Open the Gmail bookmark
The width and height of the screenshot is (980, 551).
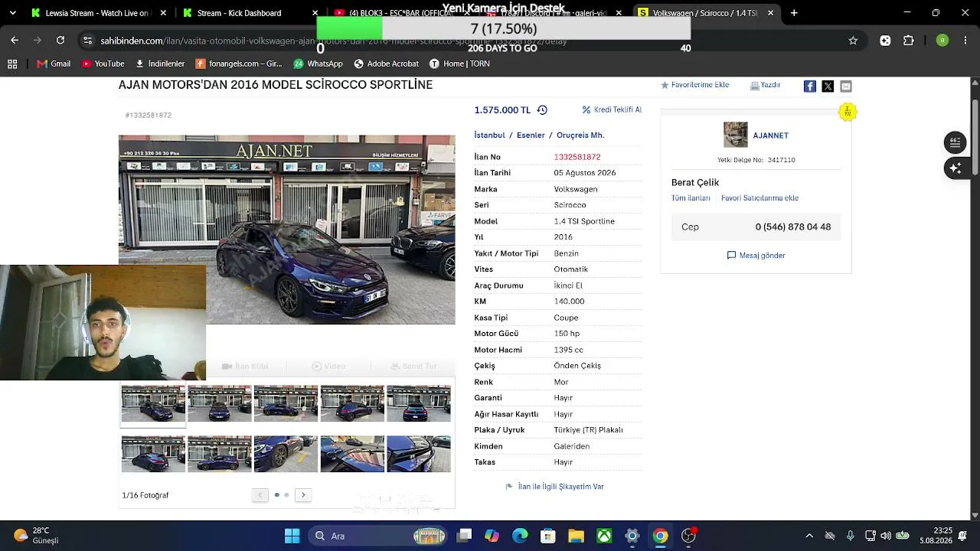pyautogui.click(x=54, y=64)
